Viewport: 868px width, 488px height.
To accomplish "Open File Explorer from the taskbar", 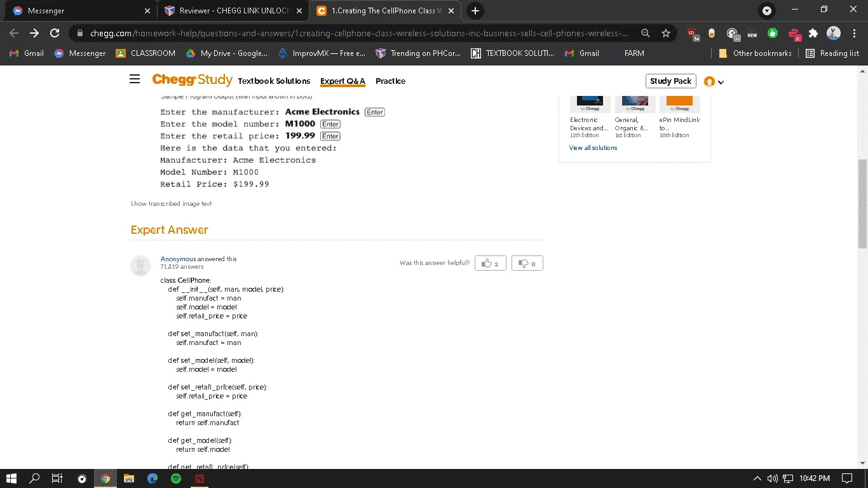I will [x=128, y=478].
